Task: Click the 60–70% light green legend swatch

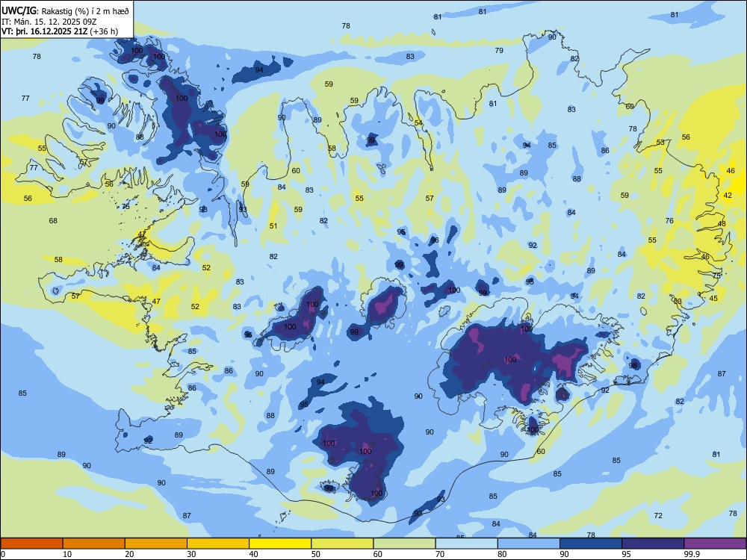Action: tap(404, 544)
